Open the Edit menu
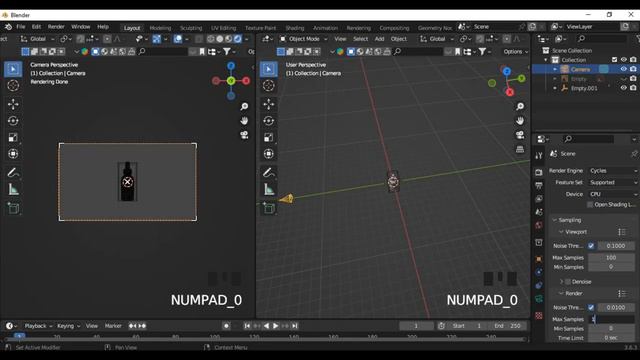Screen dimensions: 640x360 click(36, 27)
